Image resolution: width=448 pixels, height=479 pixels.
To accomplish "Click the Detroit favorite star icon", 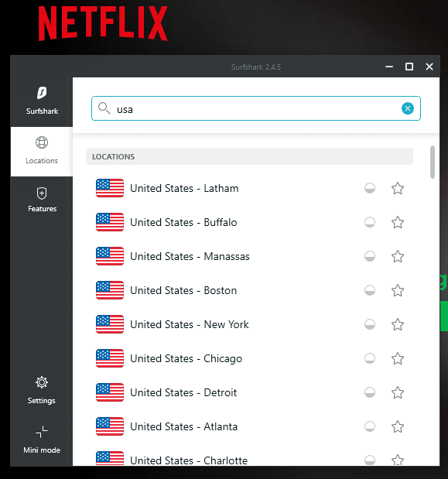I will coord(398,392).
